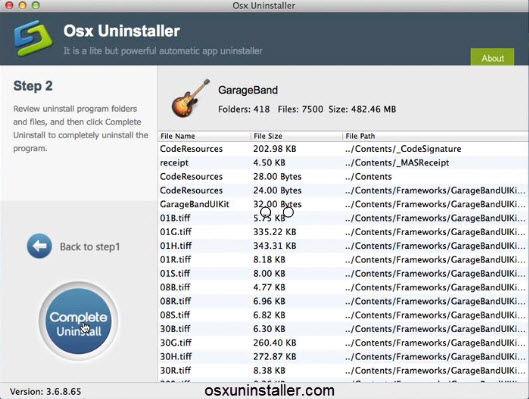This screenshot has height=399, width=529.
Task: Click the Osx Uninstaller logo icon
Action: pyautogui.click(x=33, y=38)
